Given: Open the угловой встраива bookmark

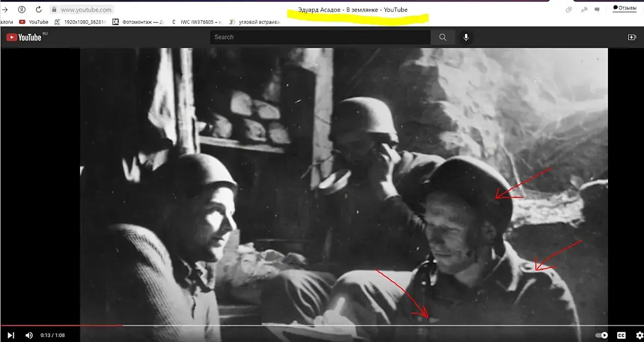Looking at the screenshot, I should pyautogui.click(x=255, y=22).
